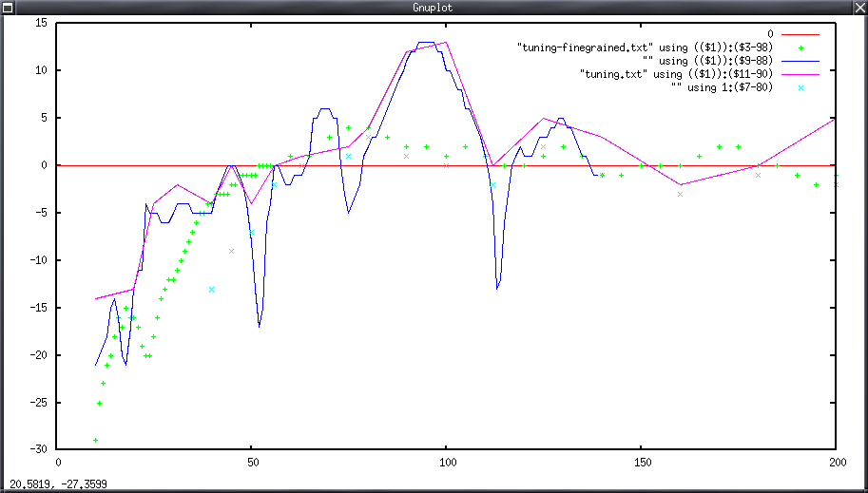
Task: Close the Gnuplot window
Action: point(860,8)
